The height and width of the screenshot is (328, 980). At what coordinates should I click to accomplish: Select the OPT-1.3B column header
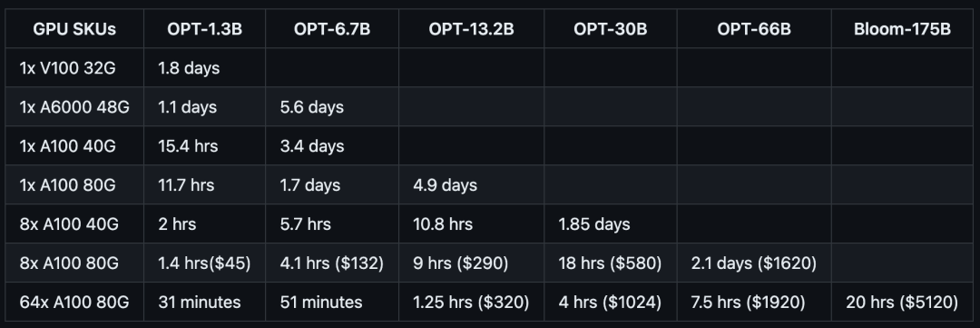pos(204,29)
